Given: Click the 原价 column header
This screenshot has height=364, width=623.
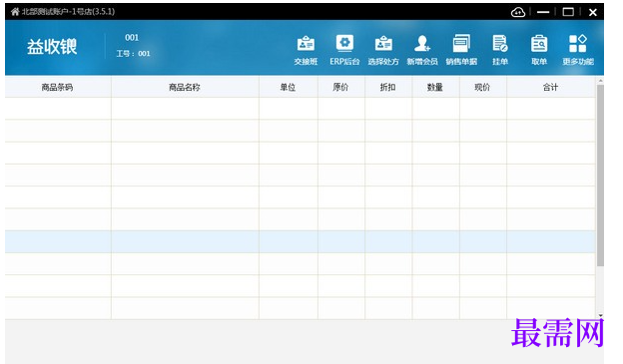Looking at the screenshot, I should pyautogui.click(x=340, y=87).
